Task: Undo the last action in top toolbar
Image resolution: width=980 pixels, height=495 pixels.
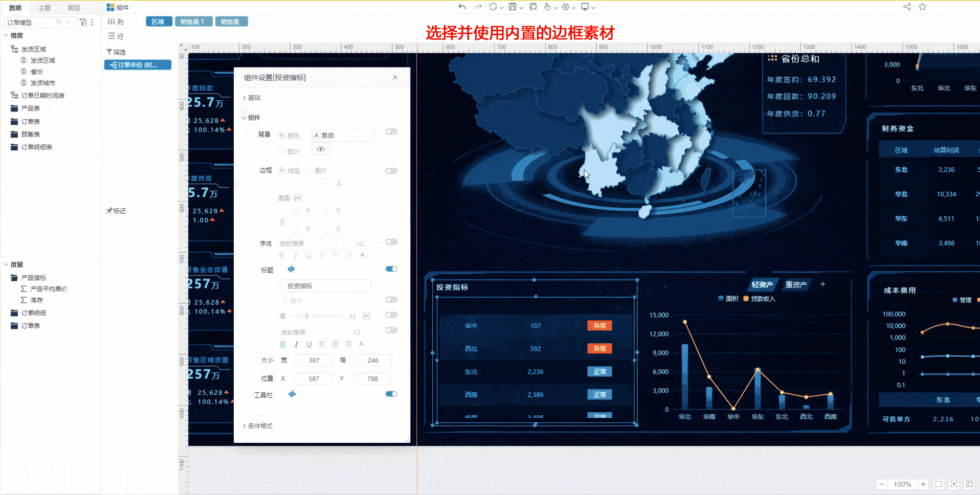Action: (x=462, y=7)
